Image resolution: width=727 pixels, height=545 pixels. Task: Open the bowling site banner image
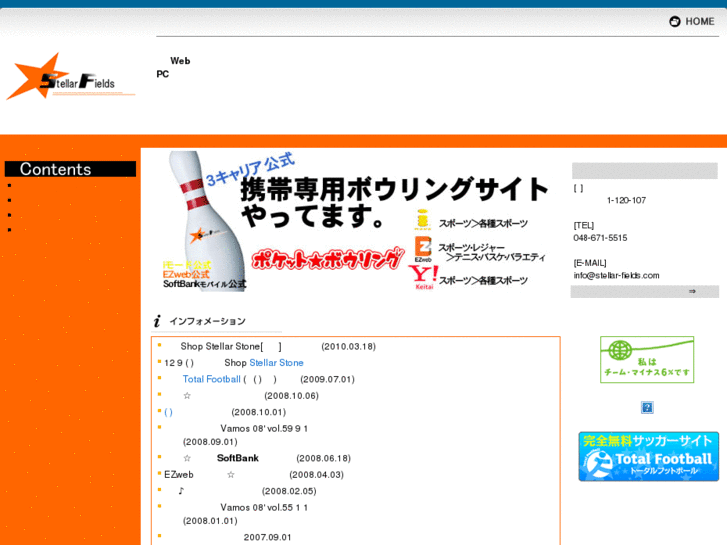click(355, 221)
